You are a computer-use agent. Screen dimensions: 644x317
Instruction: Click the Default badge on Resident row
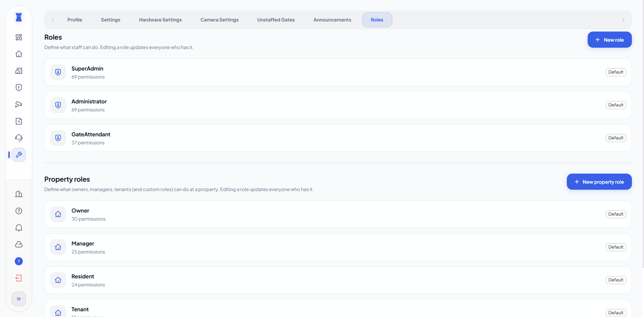[616, 280]
